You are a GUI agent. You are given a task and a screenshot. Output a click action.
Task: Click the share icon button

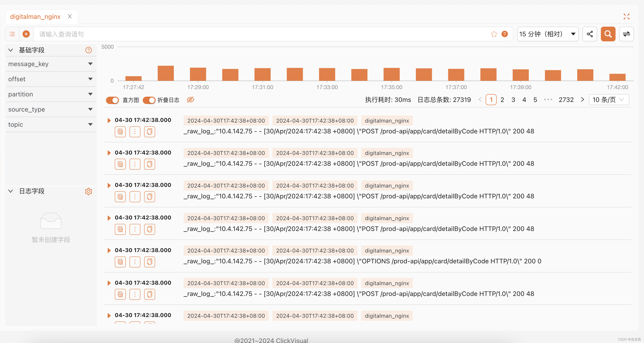pyautogui.click(x=590, y=34)
